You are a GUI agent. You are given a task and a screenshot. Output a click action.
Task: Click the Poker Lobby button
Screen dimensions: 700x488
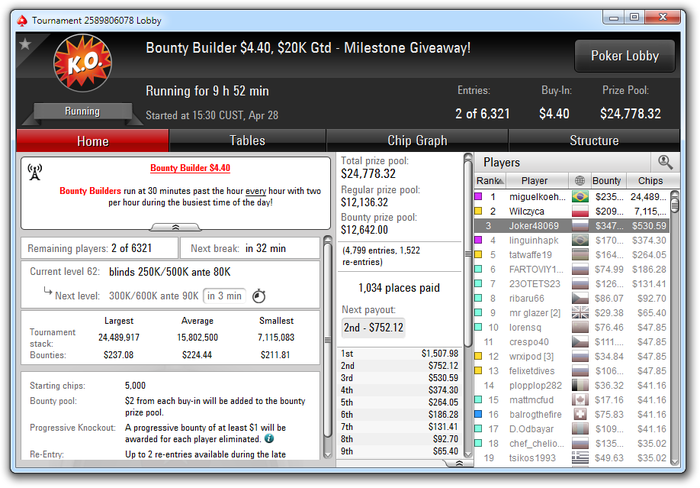pyautogui.click(x=625, y=56)
